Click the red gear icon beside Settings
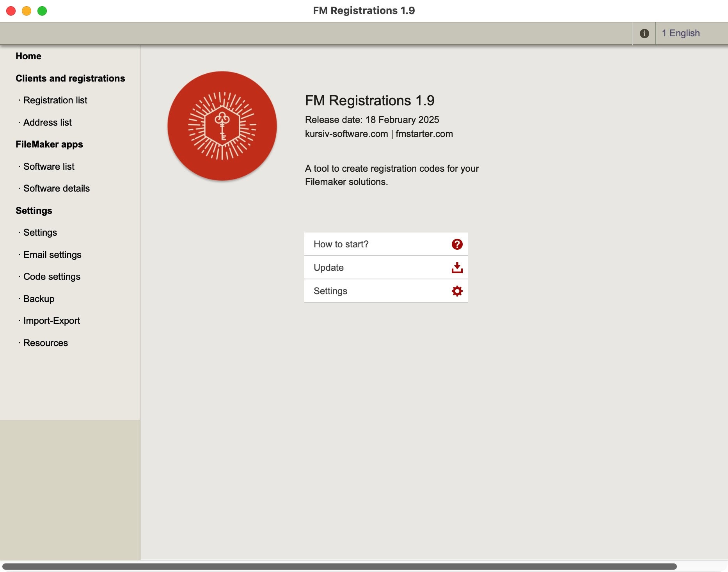 [x=457, y=291]
